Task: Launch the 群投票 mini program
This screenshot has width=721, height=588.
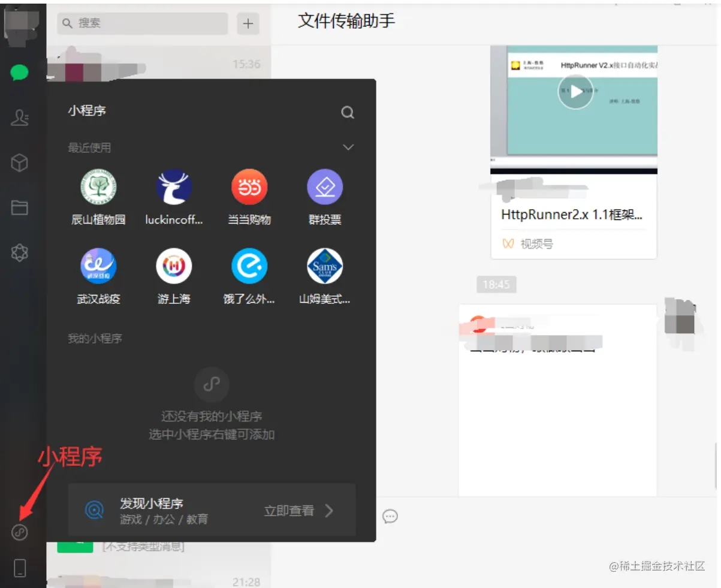Action: 325,197
